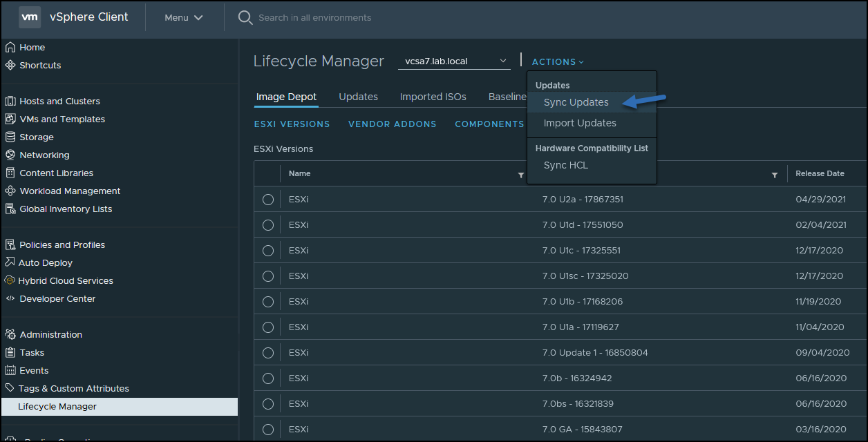Filter the Name column with funnel icon

521,175
